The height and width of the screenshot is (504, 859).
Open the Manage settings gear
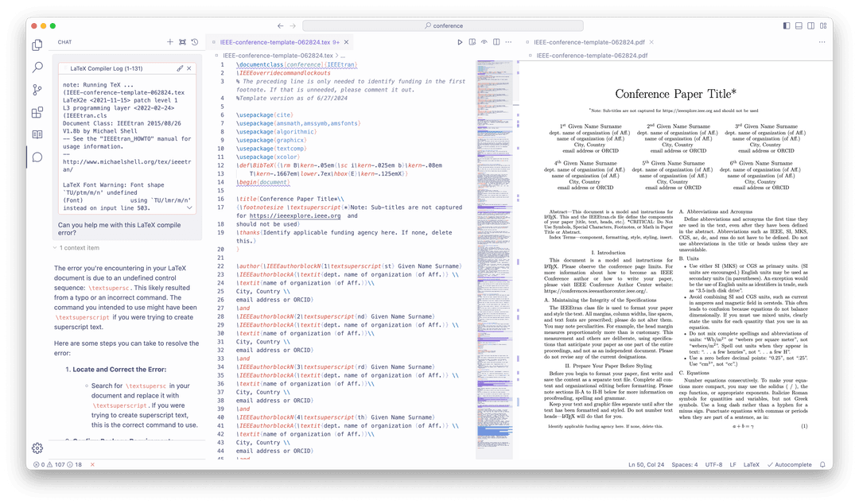37,448
